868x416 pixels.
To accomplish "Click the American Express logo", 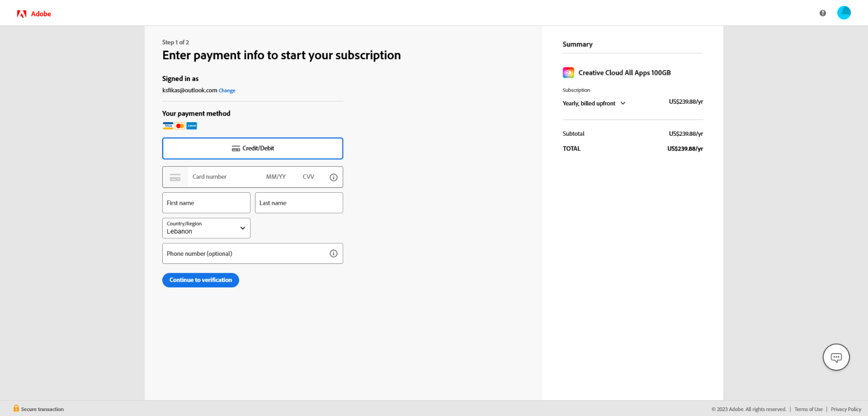I will click(192, 125).
